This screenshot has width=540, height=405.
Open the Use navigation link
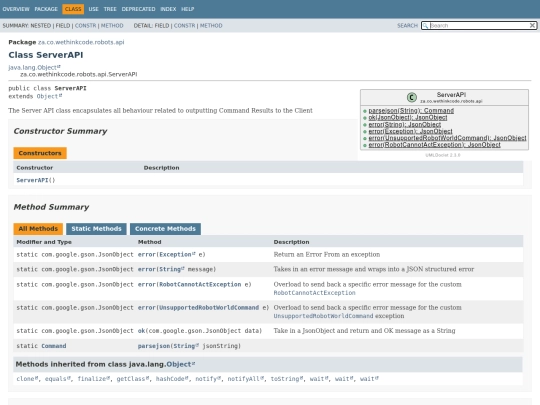pos(93,9)
